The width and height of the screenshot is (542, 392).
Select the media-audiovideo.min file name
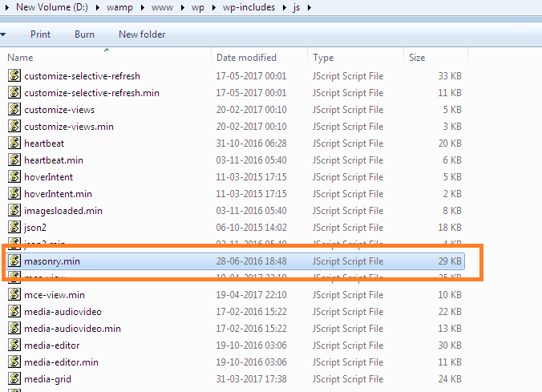click(x=73, y=329)
